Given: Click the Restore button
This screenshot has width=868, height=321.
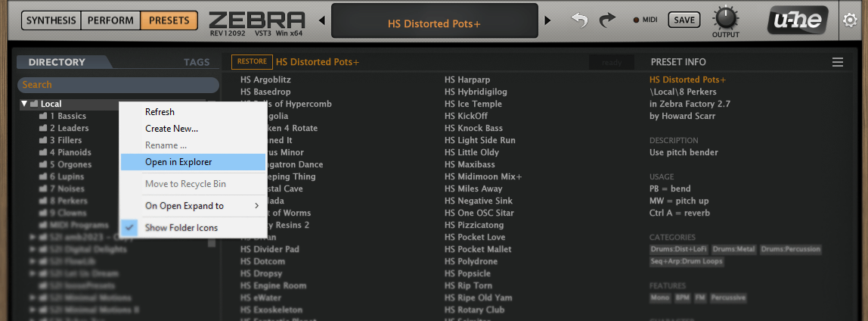Looking at the screenshot, I should (252, 61).
